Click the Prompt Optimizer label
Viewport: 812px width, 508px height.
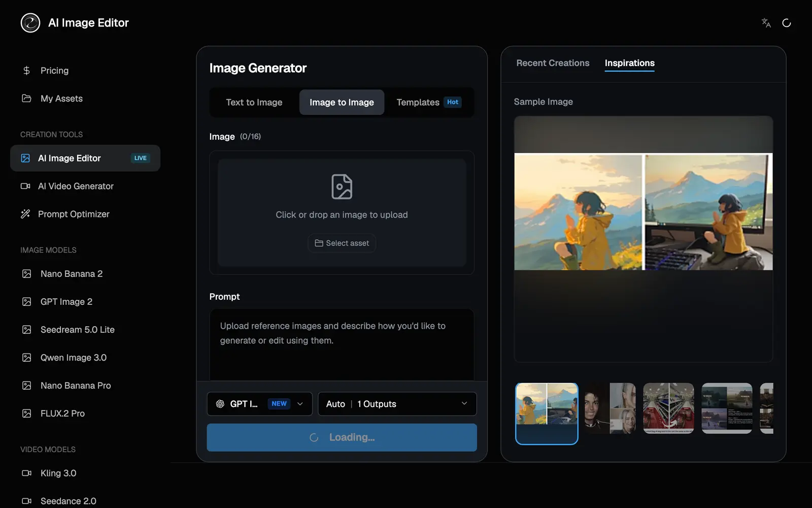74,214
